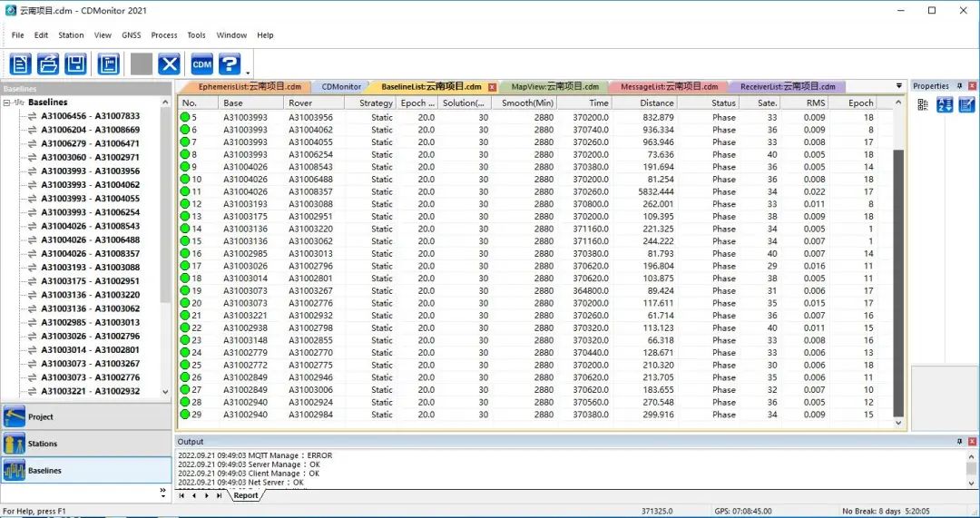Image resolution: width=980 pixels, height=518 pixels.
Task: Click the Categorized icon in Properties panel
Action: tap(923, 105)
